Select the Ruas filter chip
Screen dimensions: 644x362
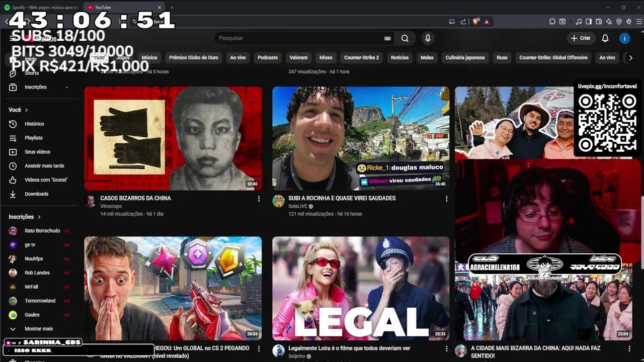pyautogui.click(x=502, y=58)
